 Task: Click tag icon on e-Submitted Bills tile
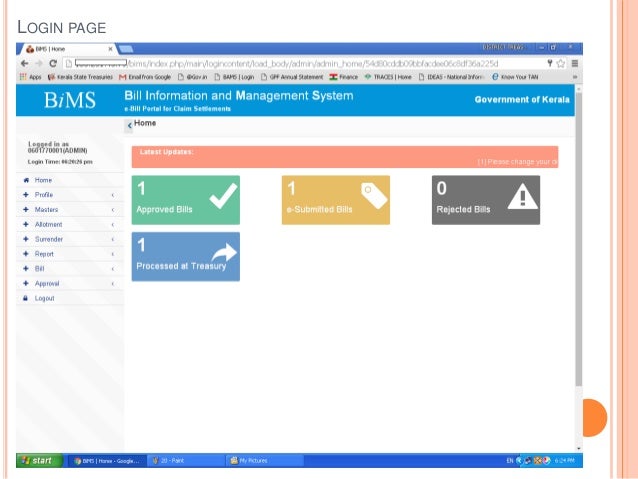coord(374,195)
